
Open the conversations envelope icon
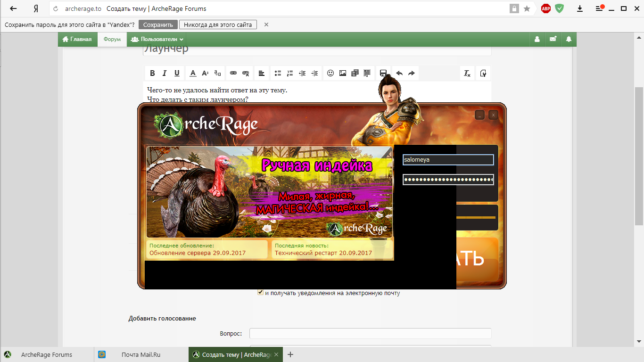click(553, 39)
